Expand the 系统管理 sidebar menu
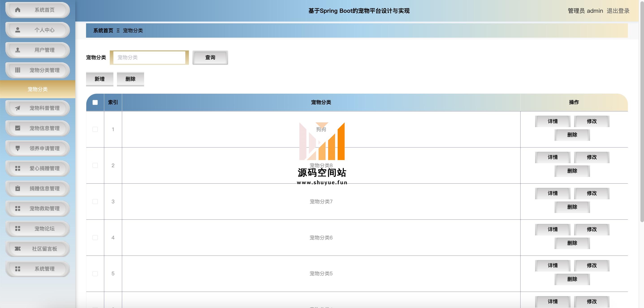 [37, 269]
